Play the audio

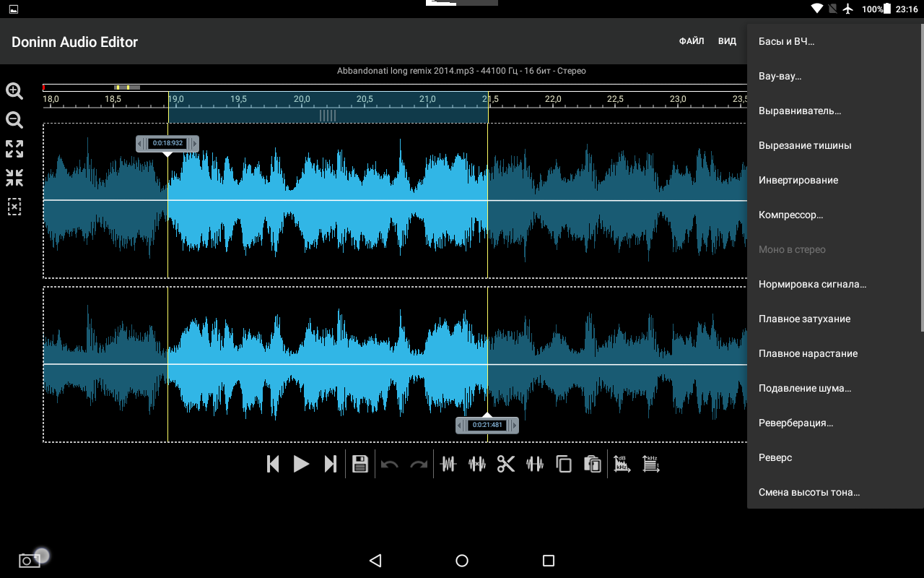301,464
